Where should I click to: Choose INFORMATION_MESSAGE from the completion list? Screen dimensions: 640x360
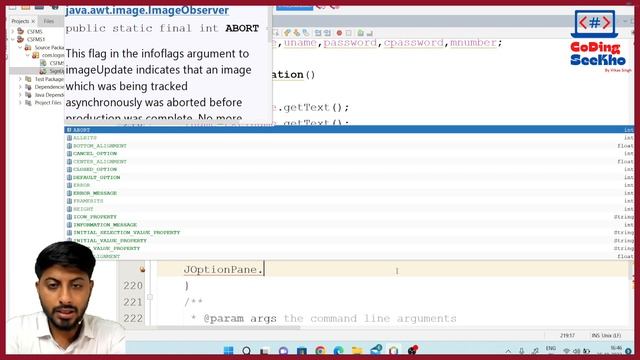(349, 225)
